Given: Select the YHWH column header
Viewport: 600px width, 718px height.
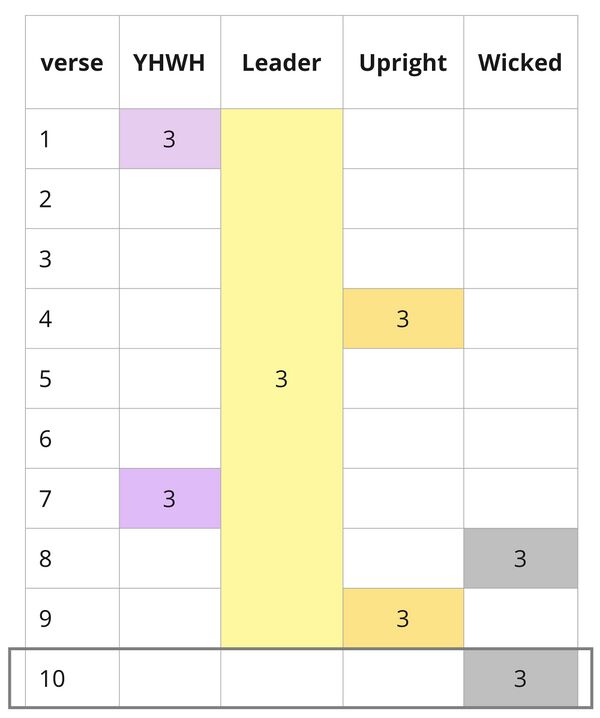Looking at the screenshot, I should click(x=169, y=63).
